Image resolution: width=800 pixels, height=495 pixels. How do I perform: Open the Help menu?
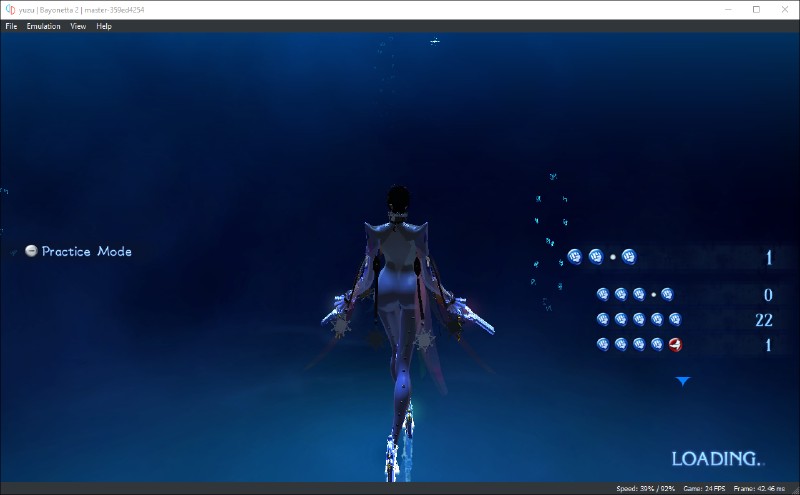coord(104,26)
